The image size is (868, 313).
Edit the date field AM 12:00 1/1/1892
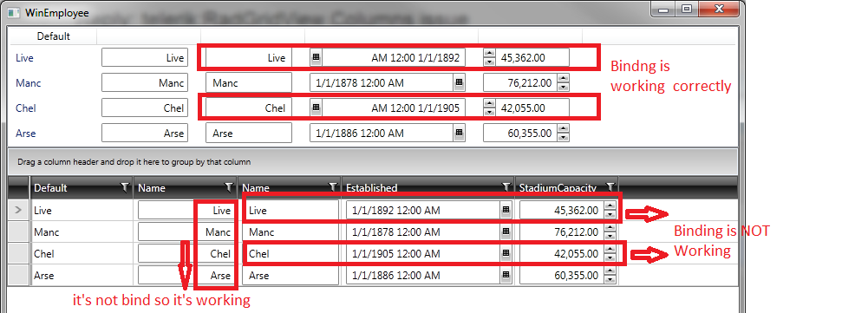pos(395,57)
